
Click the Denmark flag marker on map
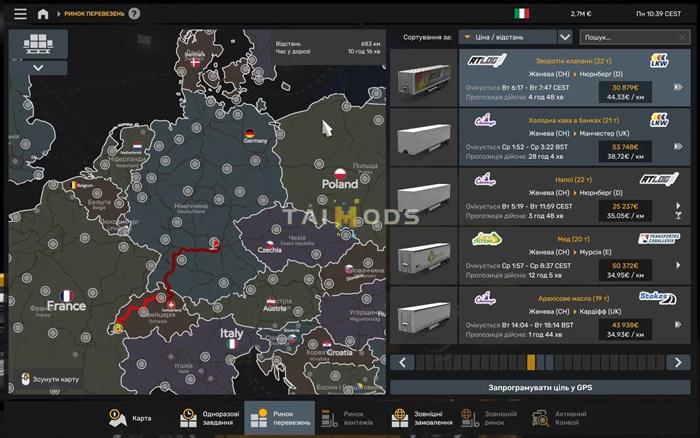coord(195,63)
